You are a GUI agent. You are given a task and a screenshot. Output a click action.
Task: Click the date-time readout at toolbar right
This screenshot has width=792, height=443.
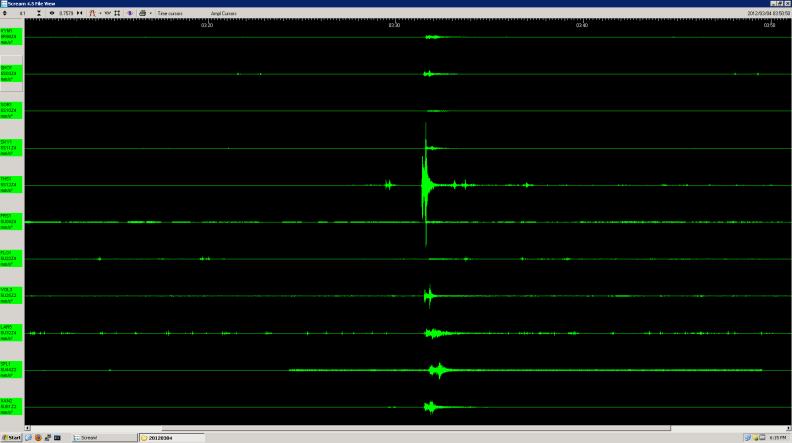768,13
